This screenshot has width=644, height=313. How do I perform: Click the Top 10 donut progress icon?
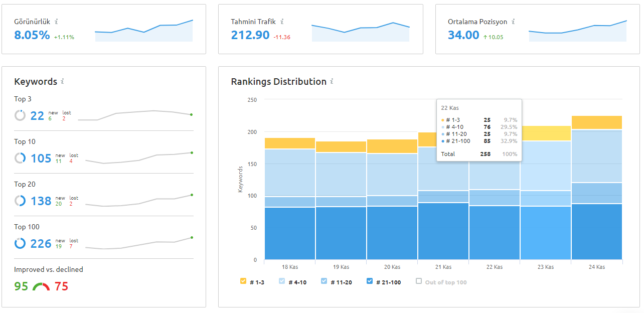[x=20, y=158]
